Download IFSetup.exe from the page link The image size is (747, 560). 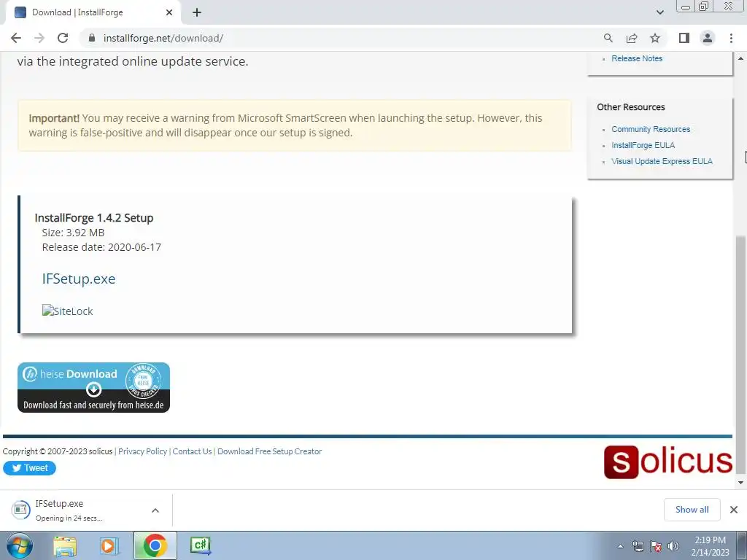79,279
